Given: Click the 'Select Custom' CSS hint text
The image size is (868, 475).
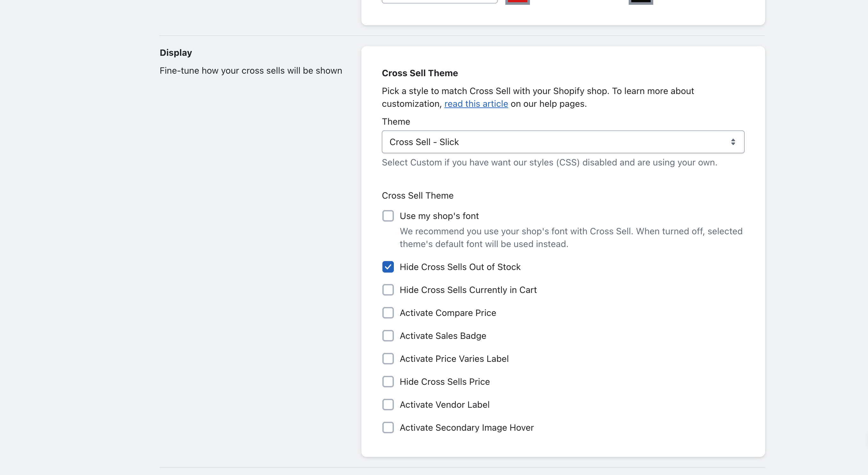Looking at the screenshot, I should point(549,163).
